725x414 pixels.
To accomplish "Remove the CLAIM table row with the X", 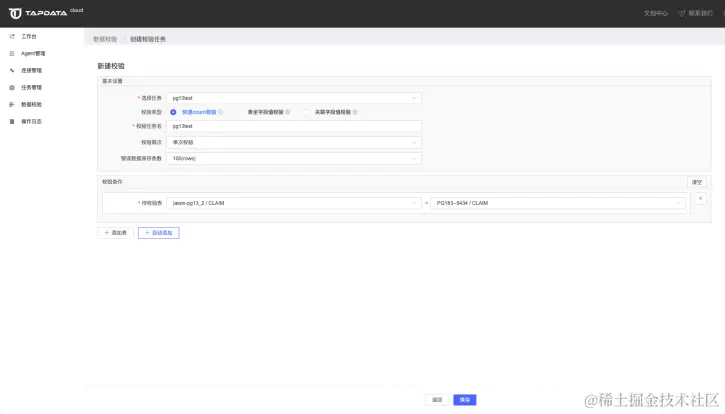I will [700, 199].
